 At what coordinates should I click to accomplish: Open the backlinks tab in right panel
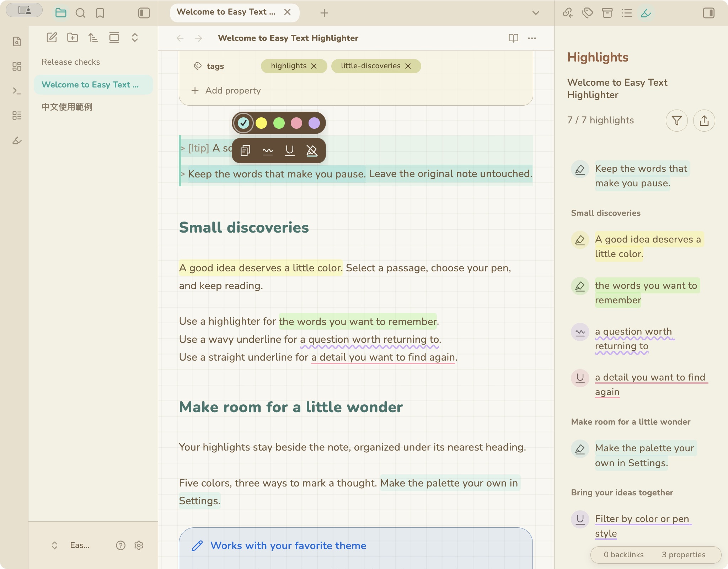[568, 13]
